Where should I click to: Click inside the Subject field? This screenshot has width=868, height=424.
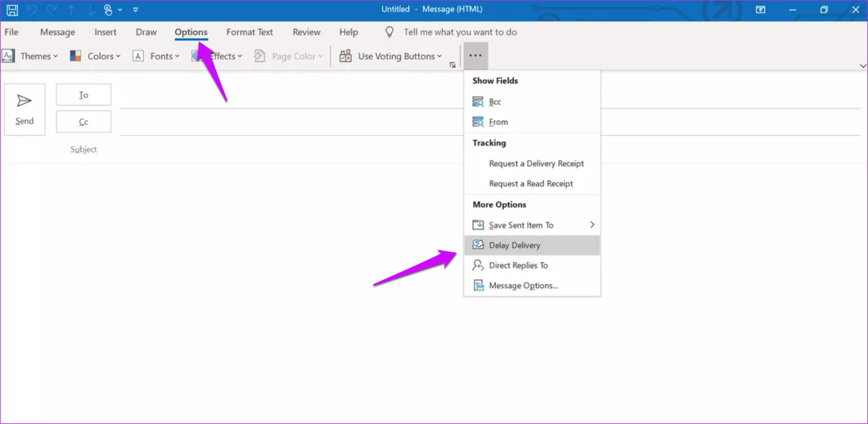251,149
